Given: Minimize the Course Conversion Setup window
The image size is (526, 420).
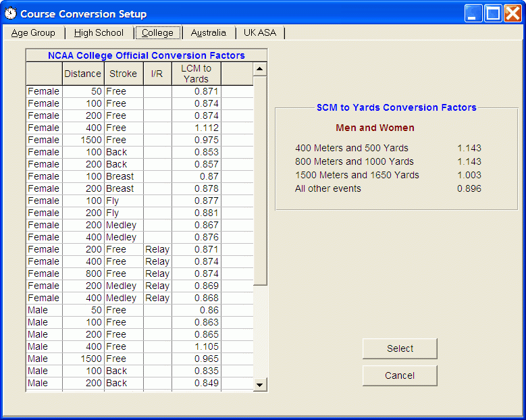Looking at the screenshot, I should pos(474,14).
